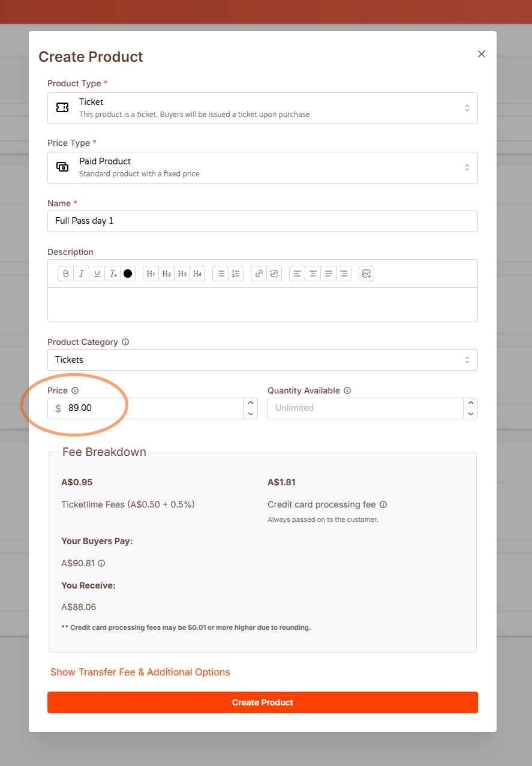Clear text formatting in description editor
532x766 pixels.
click(x=113, y=274)
